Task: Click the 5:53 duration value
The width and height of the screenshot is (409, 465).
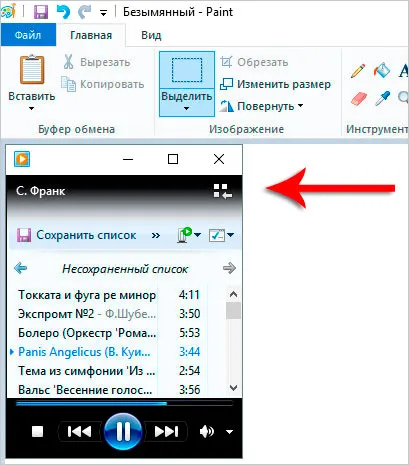Action: tap(189, 333)
